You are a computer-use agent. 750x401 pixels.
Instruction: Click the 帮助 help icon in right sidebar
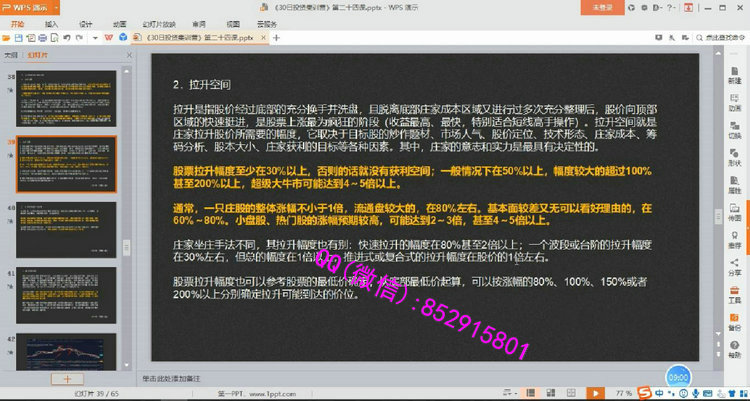734,350
